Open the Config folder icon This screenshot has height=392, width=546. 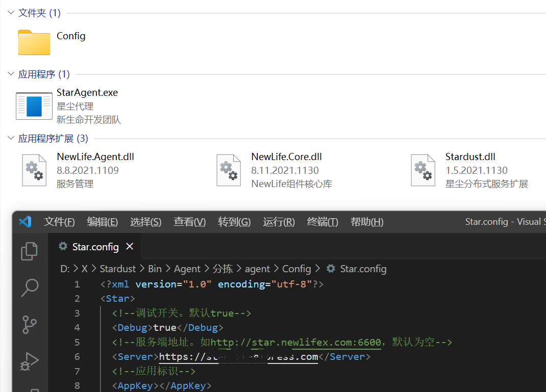pyautogui.click(x=34, y=42)
